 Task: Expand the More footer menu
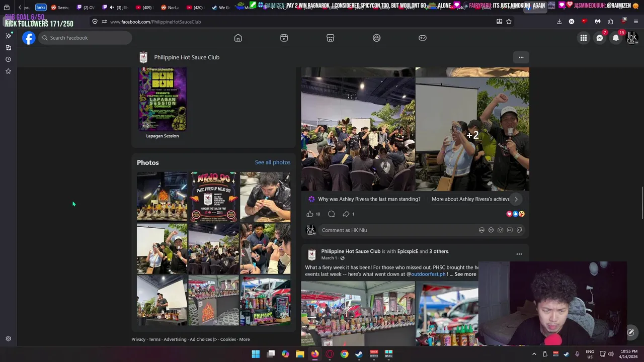245,339
